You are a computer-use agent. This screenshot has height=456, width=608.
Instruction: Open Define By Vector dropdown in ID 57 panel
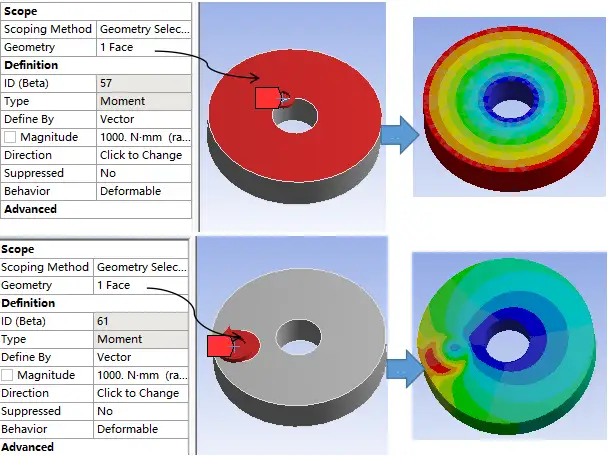(144, 119)
